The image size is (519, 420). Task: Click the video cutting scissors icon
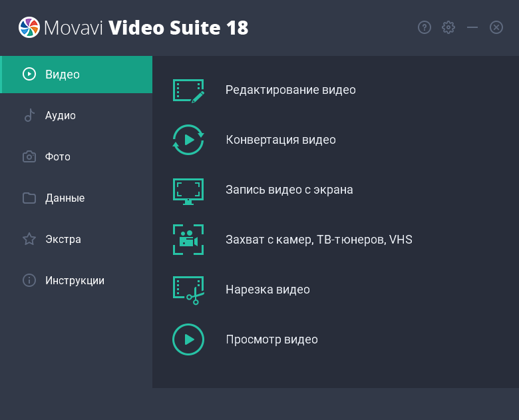pyautogui.click(x=189, y=290)
